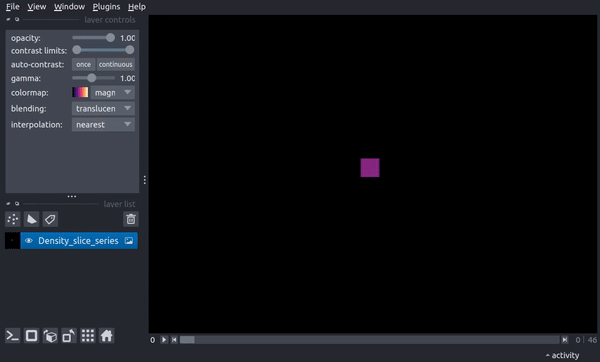The width and height of the screenshot is (600, 362).
Task: Open the File menu
Action: (x=13, y=7)
